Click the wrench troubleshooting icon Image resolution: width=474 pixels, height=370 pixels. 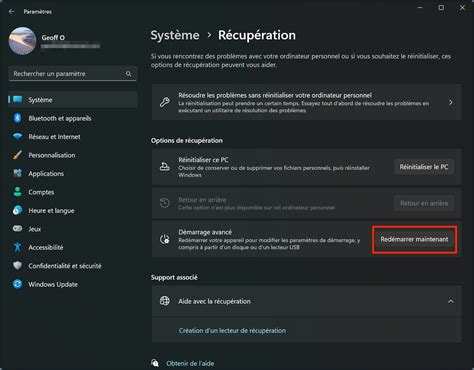[165, 102]
